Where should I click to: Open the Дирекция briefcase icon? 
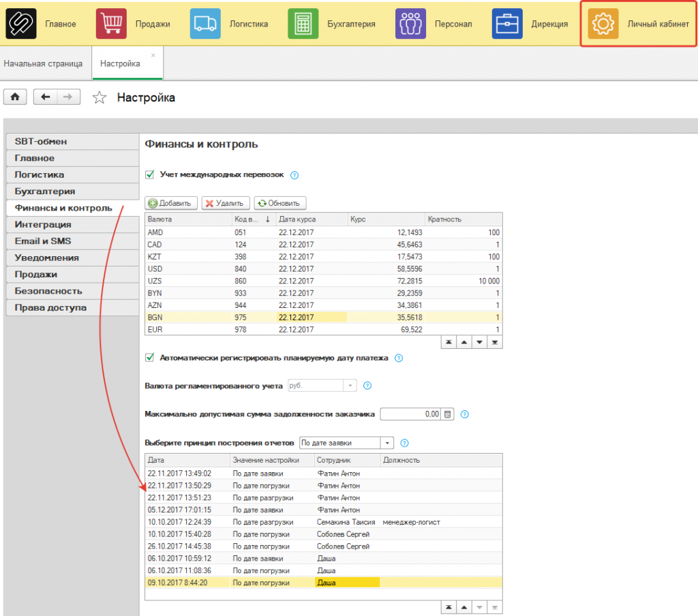point(507,24)
